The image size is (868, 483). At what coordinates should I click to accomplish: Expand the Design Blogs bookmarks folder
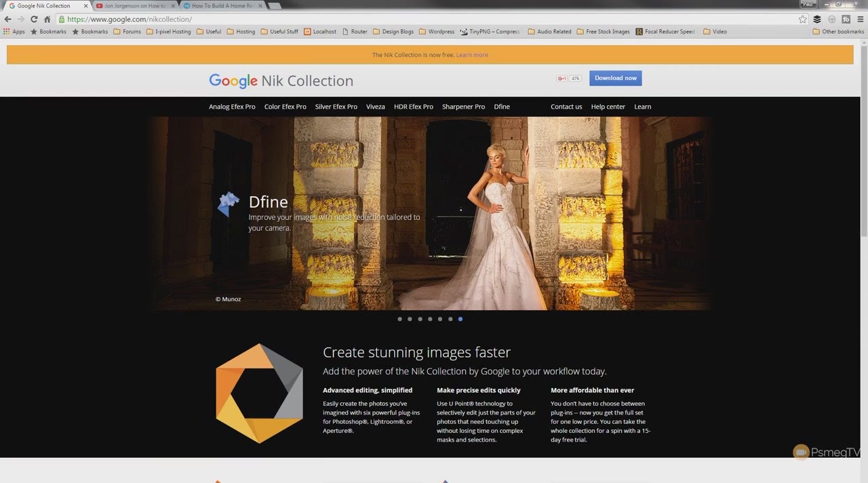click(393, 31)
